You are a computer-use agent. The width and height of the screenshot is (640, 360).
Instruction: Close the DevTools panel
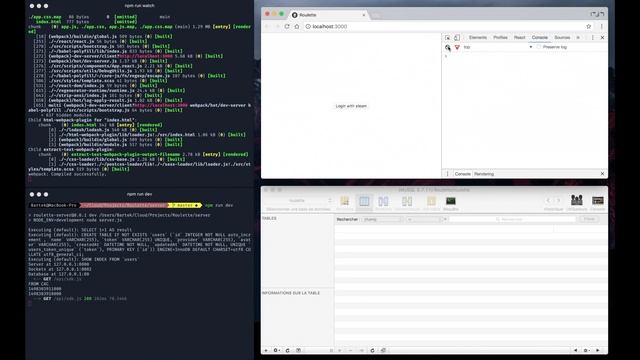click(602, 38)
